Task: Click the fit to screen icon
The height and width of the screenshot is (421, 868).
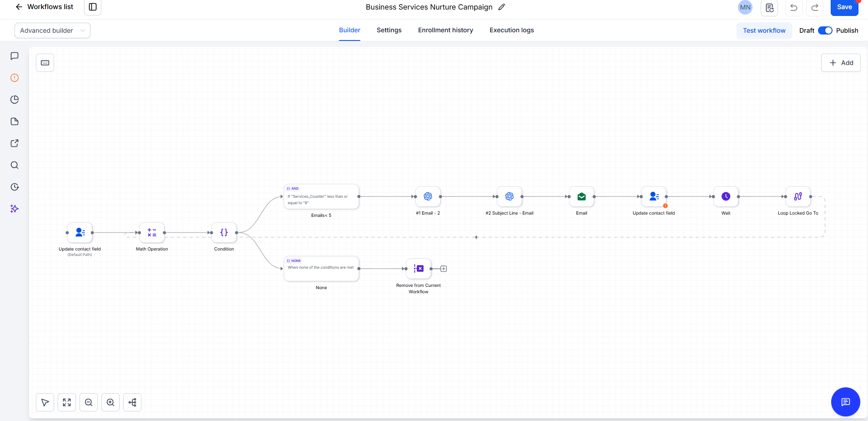Action: [67, 402]
